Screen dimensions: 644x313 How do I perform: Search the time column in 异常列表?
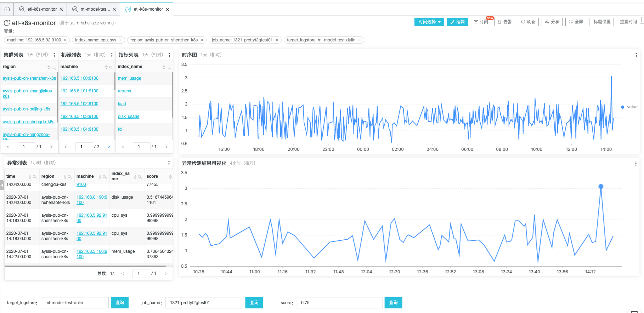tap(35, 177)
